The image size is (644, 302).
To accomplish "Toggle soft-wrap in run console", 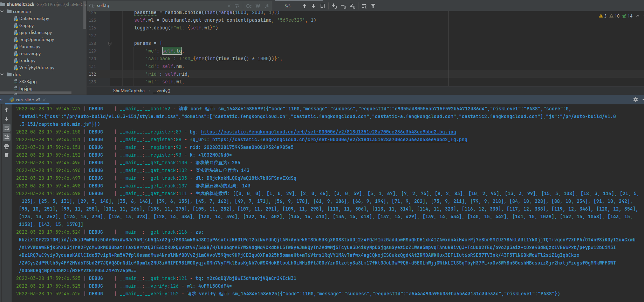I will (x=7, y=128).
